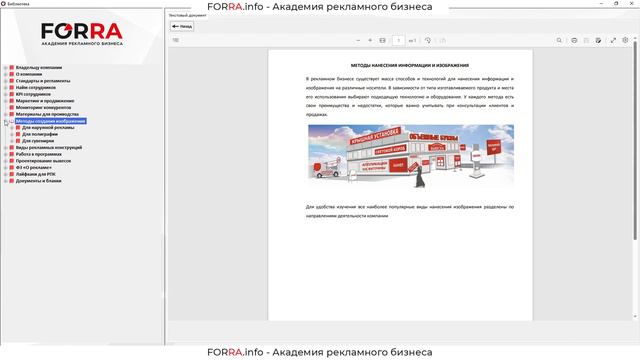The height and width of the screenshot is (360, 640).
Task: Rotate the document page
Action: pyautogui.click(x=428, y=40)
